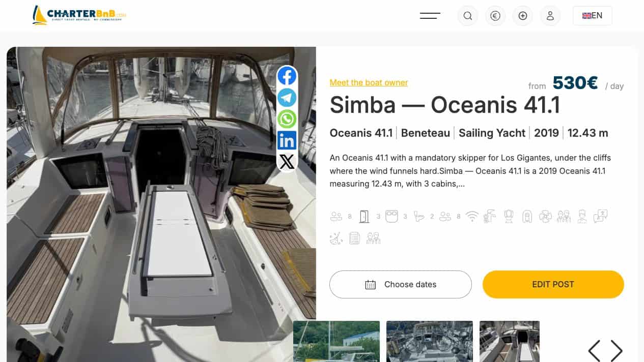This screenshot has width=644, height=362.
Task: Click the '2019' build year text
Action: click(x=546, y=133)
